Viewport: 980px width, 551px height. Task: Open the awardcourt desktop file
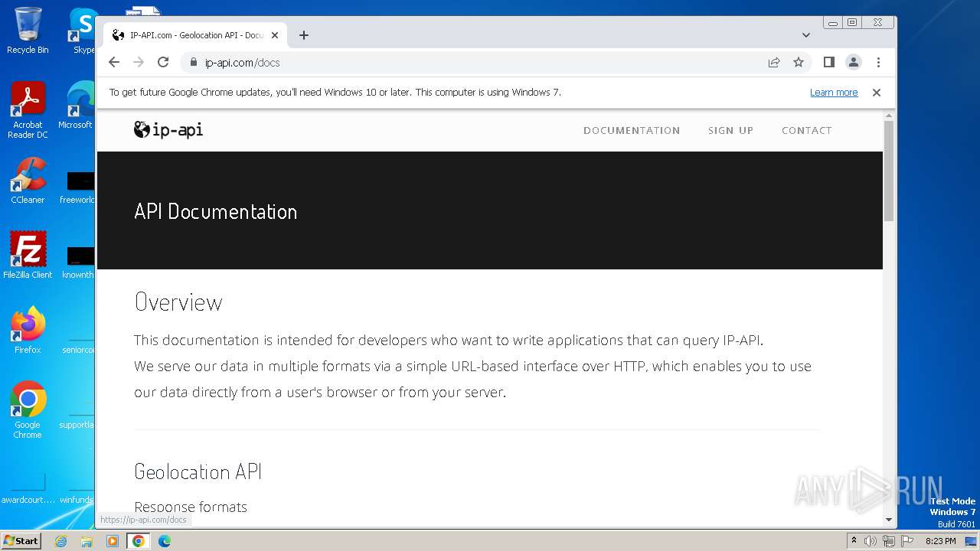point(28,490)
